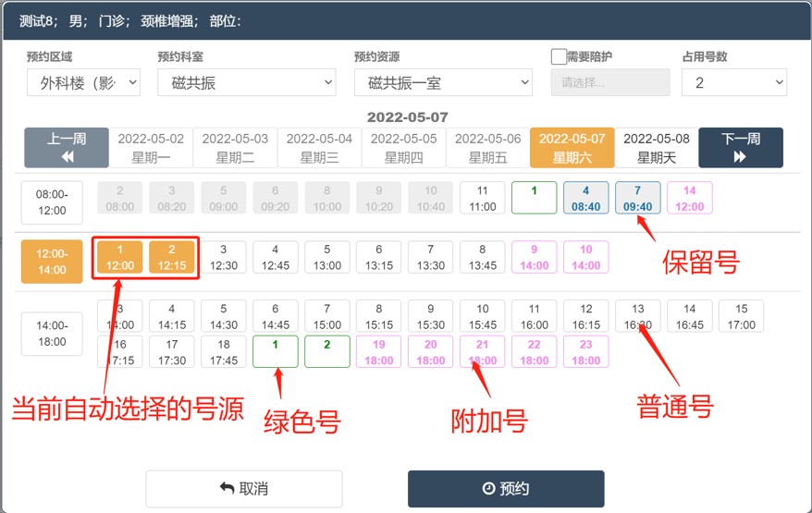The image size is (812, 513).
Task: Go to previous week with 上一周 button
Action: pos(67,148)
